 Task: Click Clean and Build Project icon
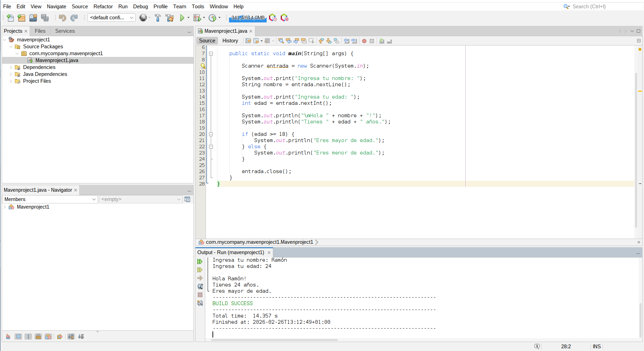click(x=169, y=18)
